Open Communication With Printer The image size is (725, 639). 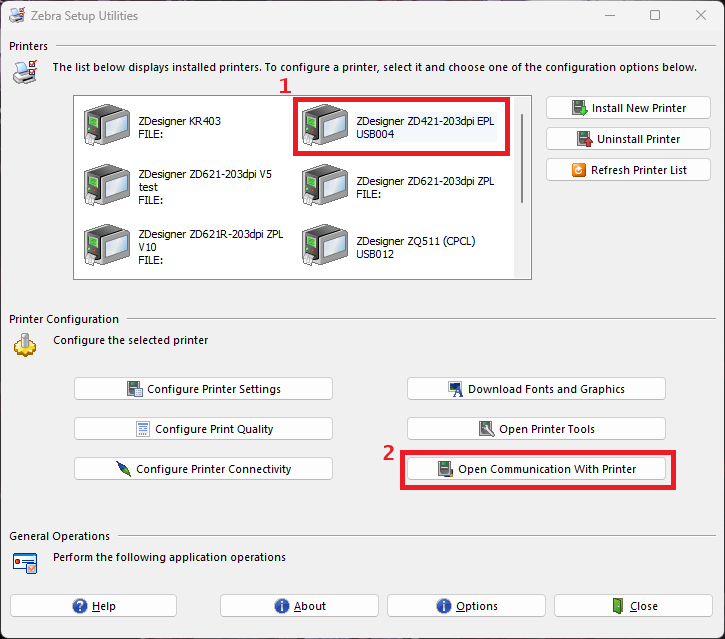(x=536, y=469)
